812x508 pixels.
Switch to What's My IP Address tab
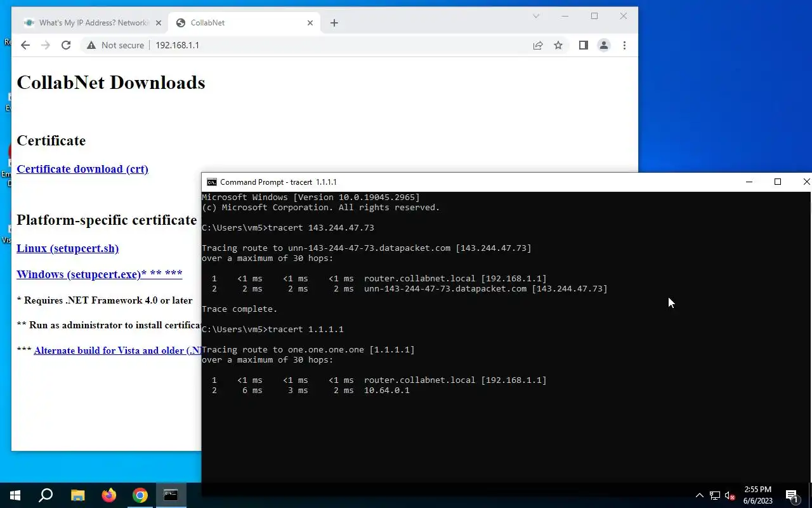click(x=92, y=23)
